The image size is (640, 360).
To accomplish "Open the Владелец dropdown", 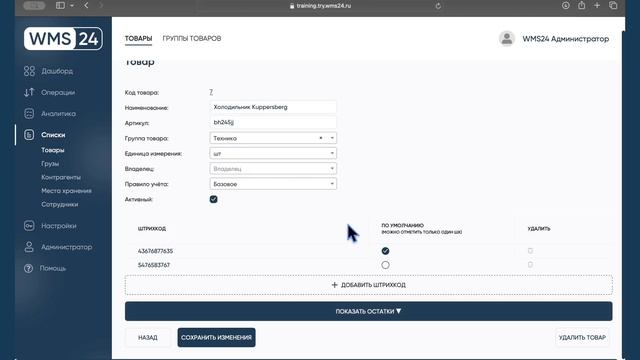I will [273, 169].
